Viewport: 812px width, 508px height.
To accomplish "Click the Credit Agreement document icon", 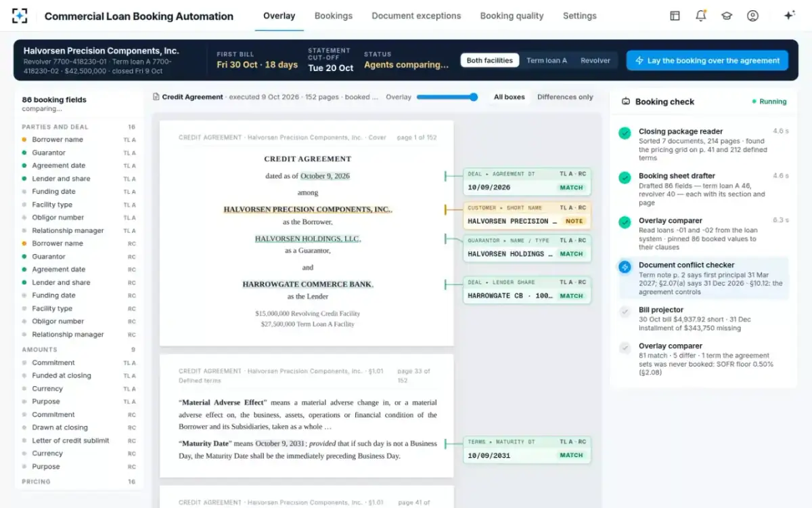I will point(156,97).
